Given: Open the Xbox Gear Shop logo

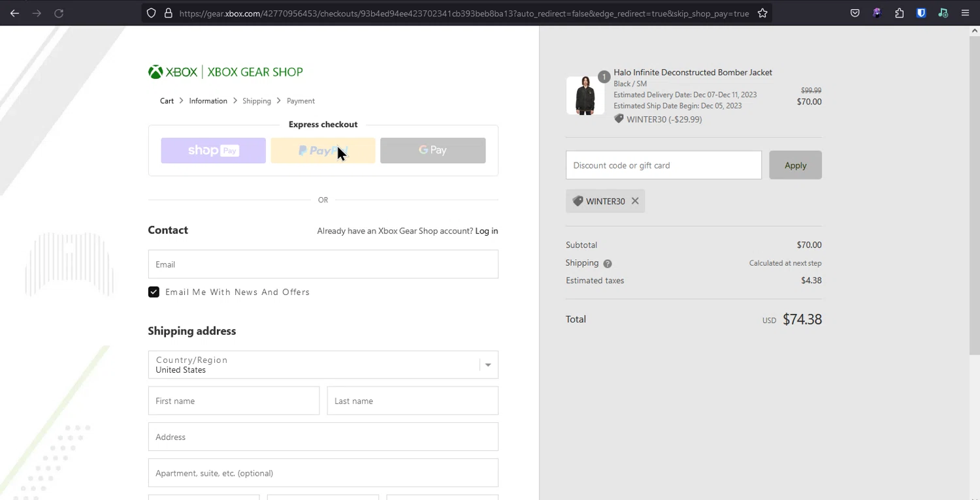Looking at the screenshot, I should pyautogui.click(x=225, y=72).
